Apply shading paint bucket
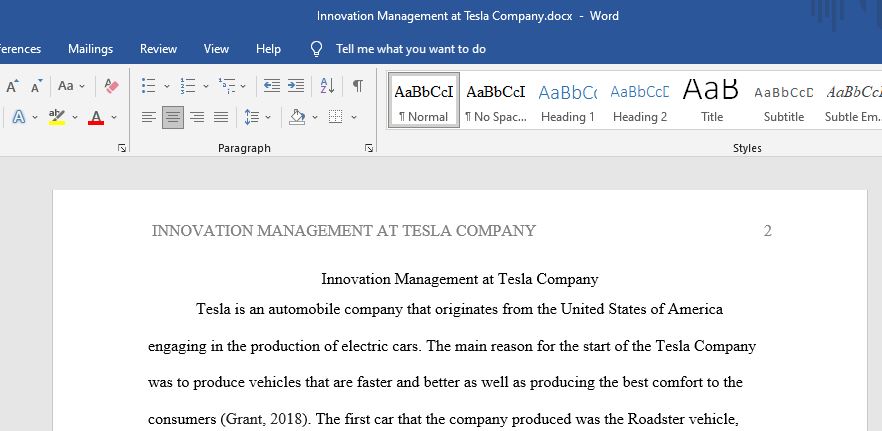882x431 pixels. point(297,117)
